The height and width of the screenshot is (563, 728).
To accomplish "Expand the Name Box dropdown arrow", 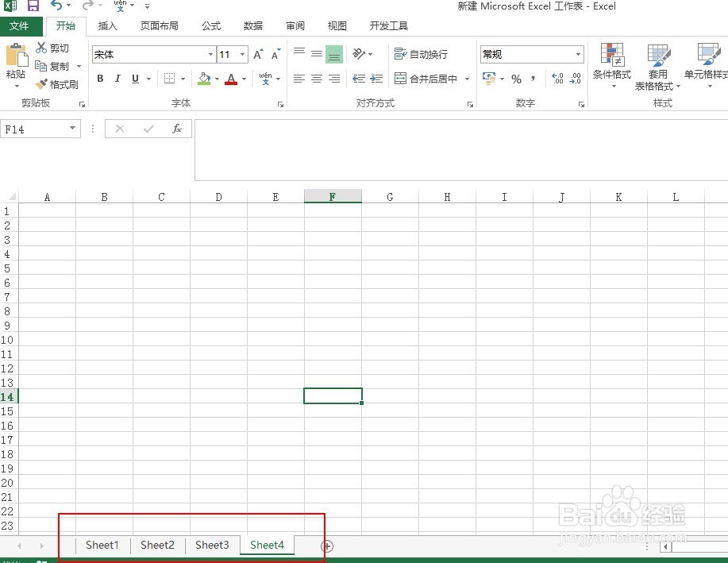I will click(x=72, y=128).
